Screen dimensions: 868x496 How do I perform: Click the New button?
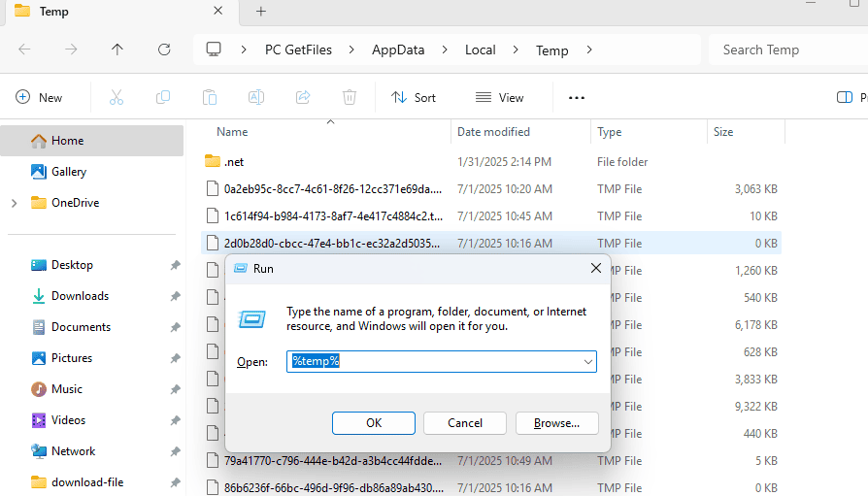point(39,97)
